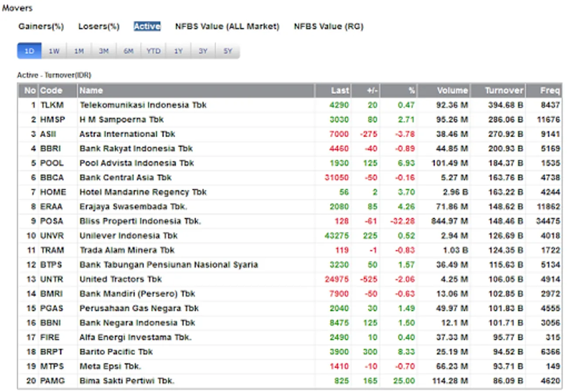Click stock code POSA
The width and height of the screenshot is (569, 392).
tap(52, 221)
